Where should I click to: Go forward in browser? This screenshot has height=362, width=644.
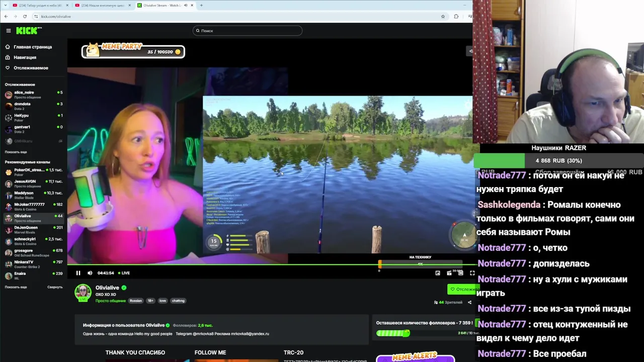15,17
